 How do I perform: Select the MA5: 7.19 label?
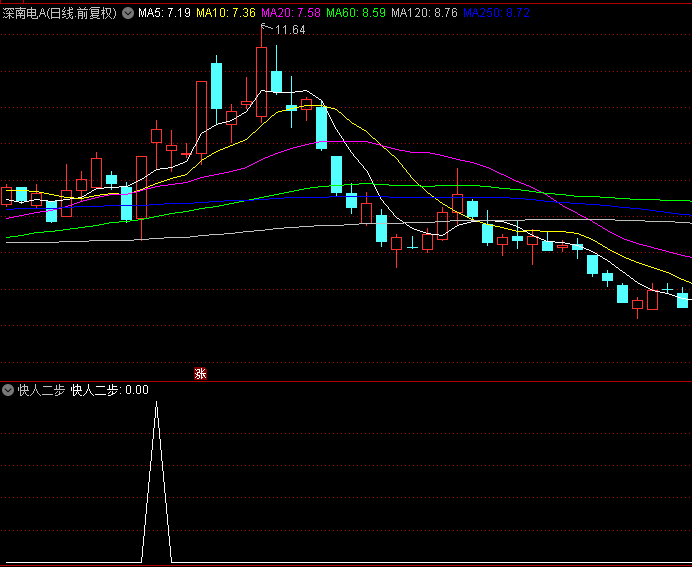coord(164,13)
